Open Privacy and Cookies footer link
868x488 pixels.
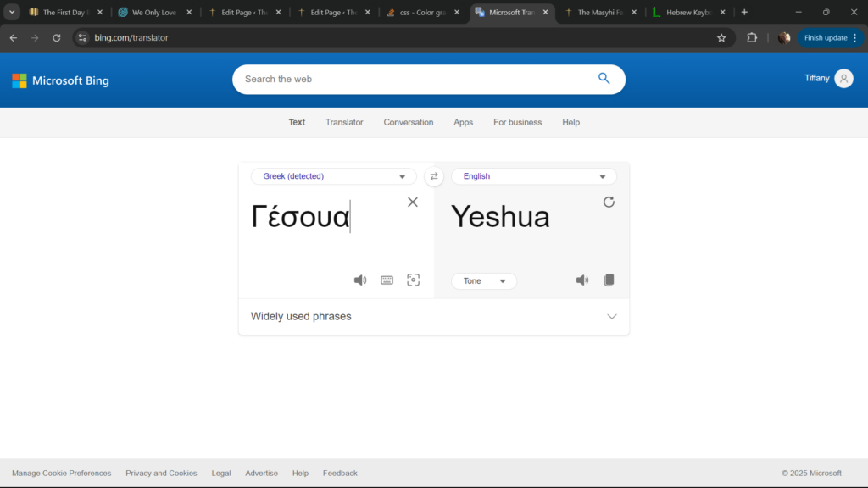click(x=161, y=473)
